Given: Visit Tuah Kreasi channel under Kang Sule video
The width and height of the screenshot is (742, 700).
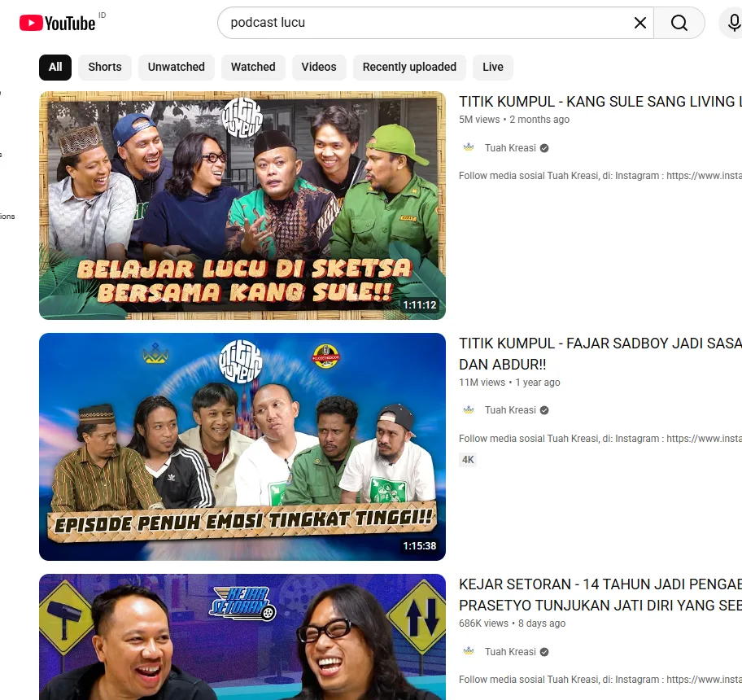Looking at the screenshot, I should (x=510, y=148).
